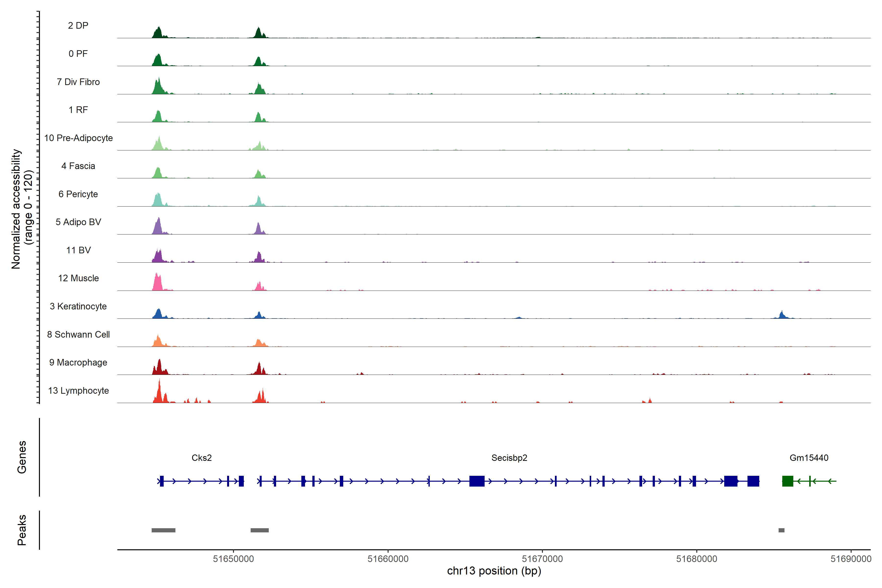Click the largest Secisbp2 exon block

[x=477, y=481]
